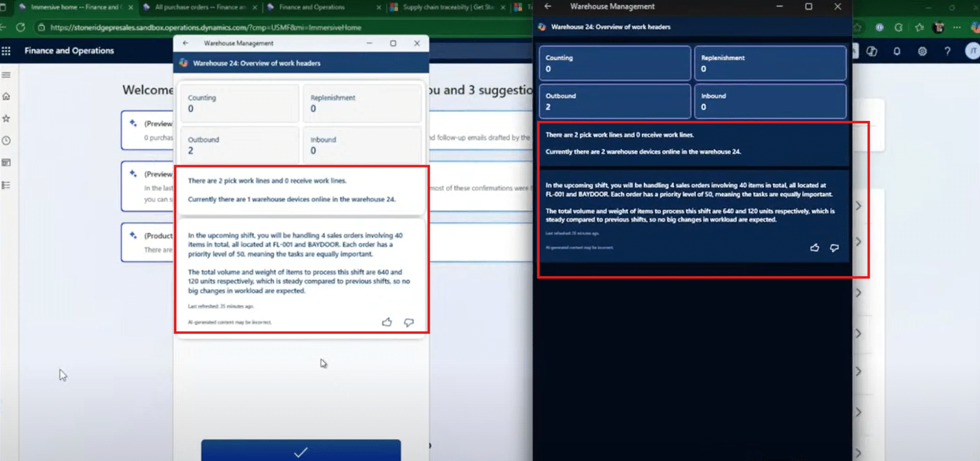Click thumbs up in the light Warehouse window
980x461 pixels.
(x=387, y=322)
